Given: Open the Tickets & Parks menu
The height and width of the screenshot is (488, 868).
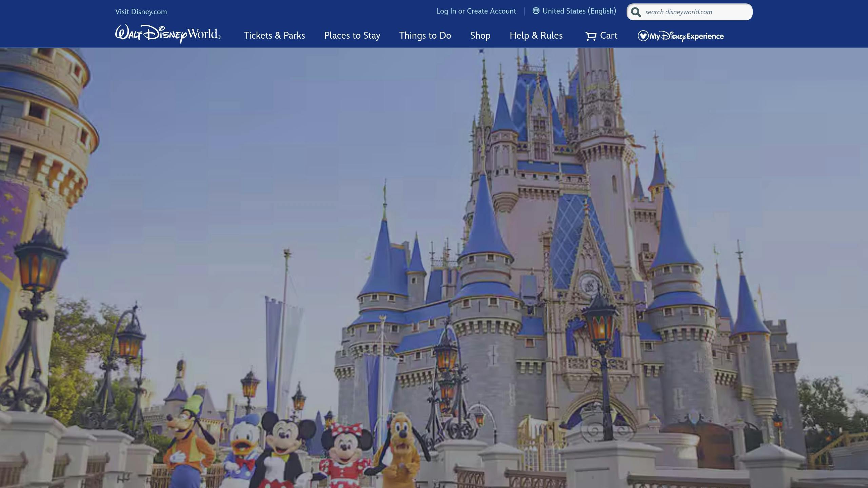Looking at the screenshot, I should 274,36.
